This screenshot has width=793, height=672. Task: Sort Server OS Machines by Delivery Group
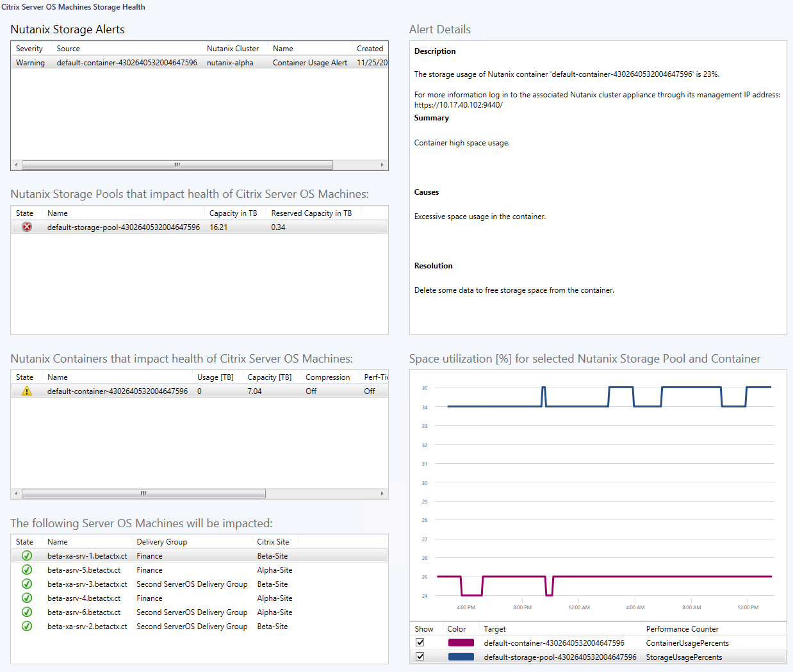(161, 542)
